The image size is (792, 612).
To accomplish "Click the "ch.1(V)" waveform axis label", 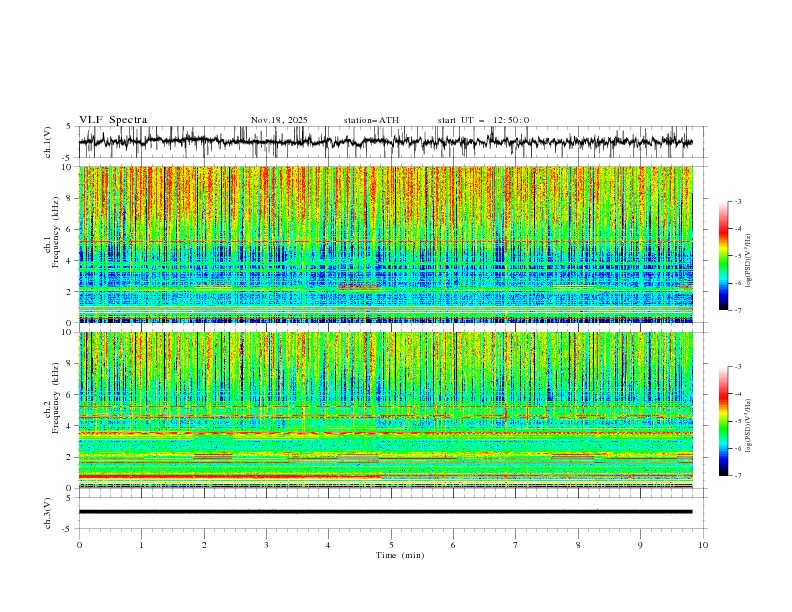I will point(48,142).
